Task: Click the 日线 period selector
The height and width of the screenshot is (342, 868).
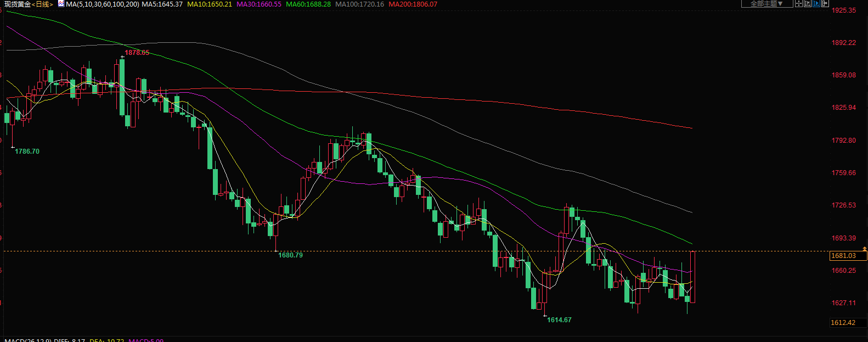Action: pyautogui.click(x=43, y=4)
